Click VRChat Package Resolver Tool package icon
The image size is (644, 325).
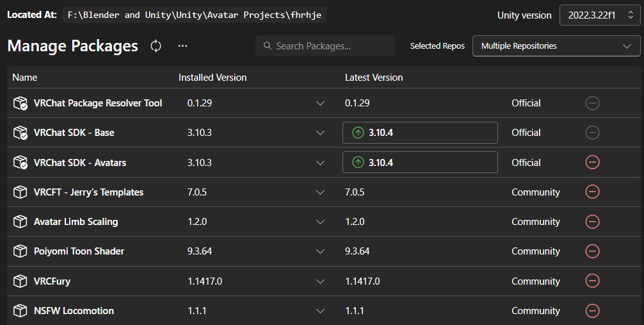coord(20,103)
